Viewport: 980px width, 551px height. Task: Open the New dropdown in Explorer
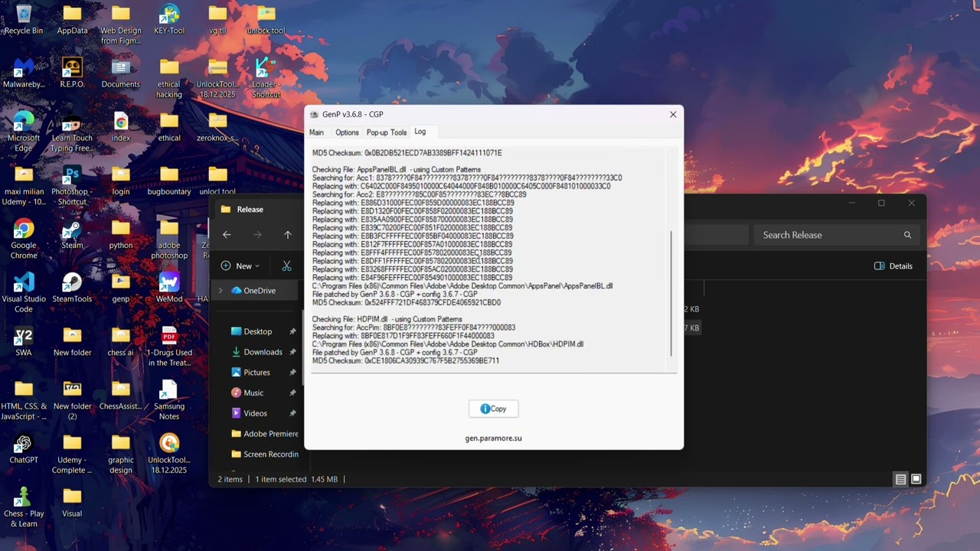(x=240, y=266)
